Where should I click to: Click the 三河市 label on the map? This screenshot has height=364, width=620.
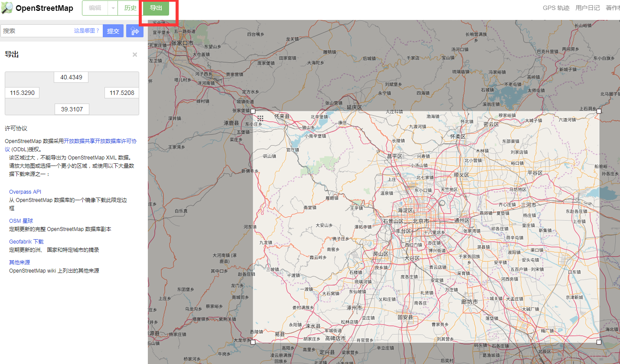[x=529, y=205]
